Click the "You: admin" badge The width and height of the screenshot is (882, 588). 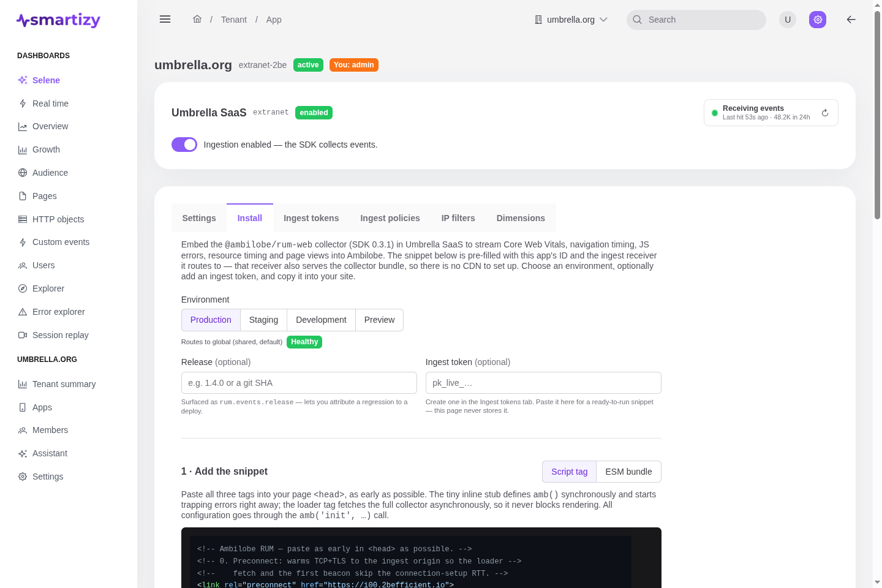click(x=354, y=65)
